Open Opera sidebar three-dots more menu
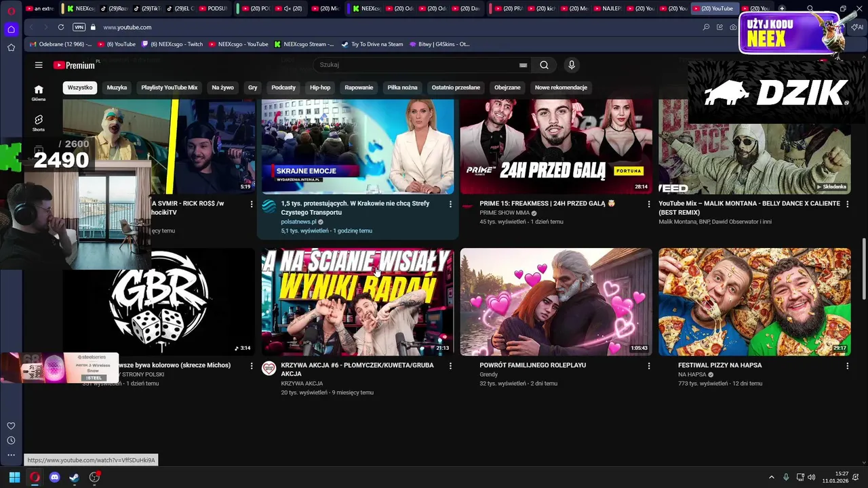This screenshot has height=488, width=868. (x=11, y=455)
